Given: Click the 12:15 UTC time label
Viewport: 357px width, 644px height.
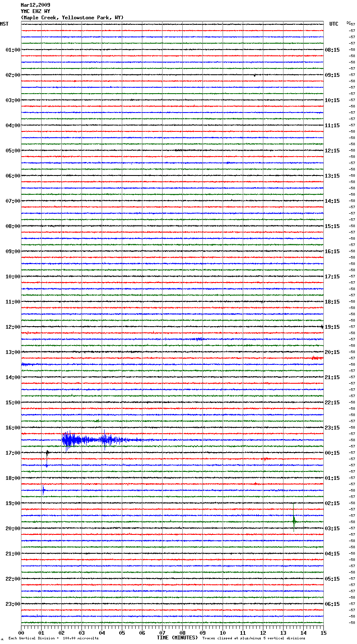Looking at the screenshot, I should coord(332,151).
